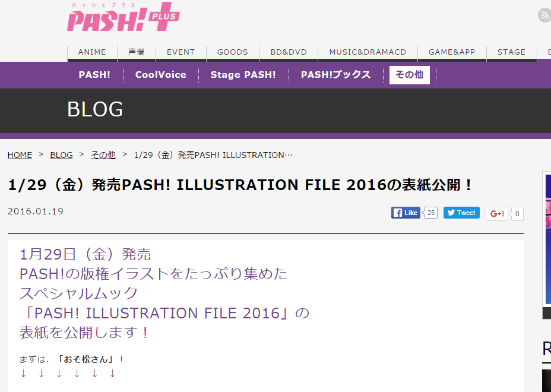Click the Twitter Tweet button
Viewport: 551px width, 392px height.
[461, 213]
